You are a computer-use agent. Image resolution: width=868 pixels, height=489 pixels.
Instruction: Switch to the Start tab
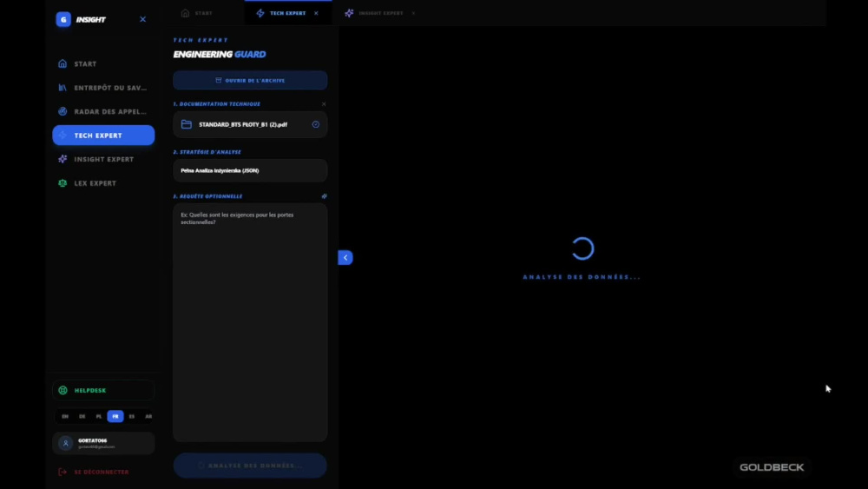(197, 13)
